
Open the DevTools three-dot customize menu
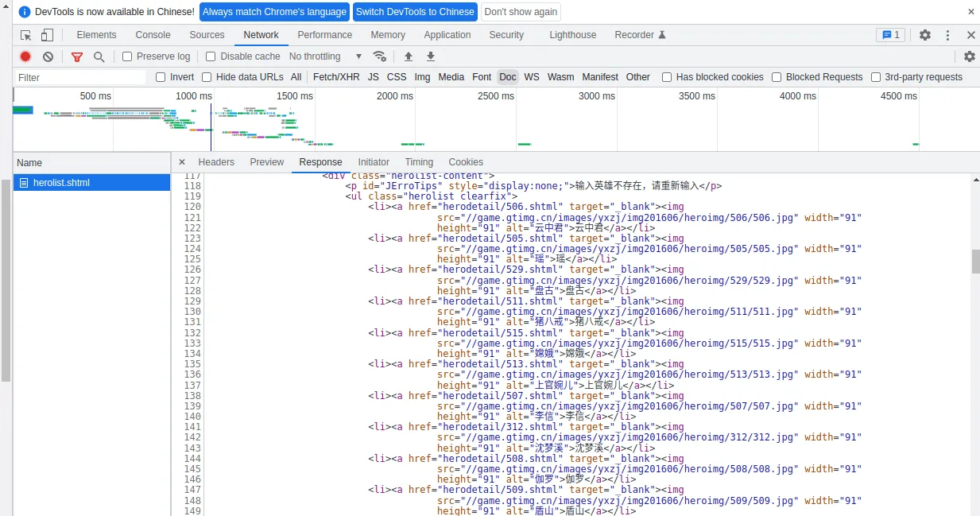(x=947, y=35)
